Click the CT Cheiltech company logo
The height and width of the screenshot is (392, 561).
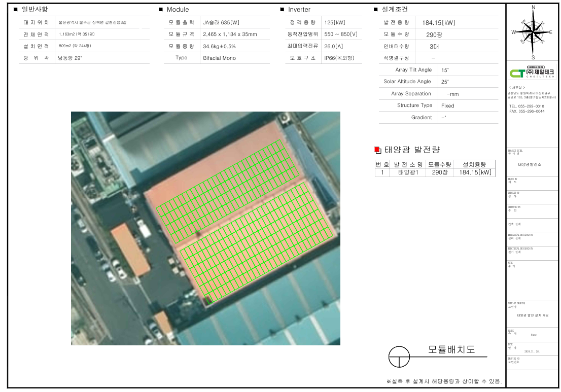click(x=532, y=72)
